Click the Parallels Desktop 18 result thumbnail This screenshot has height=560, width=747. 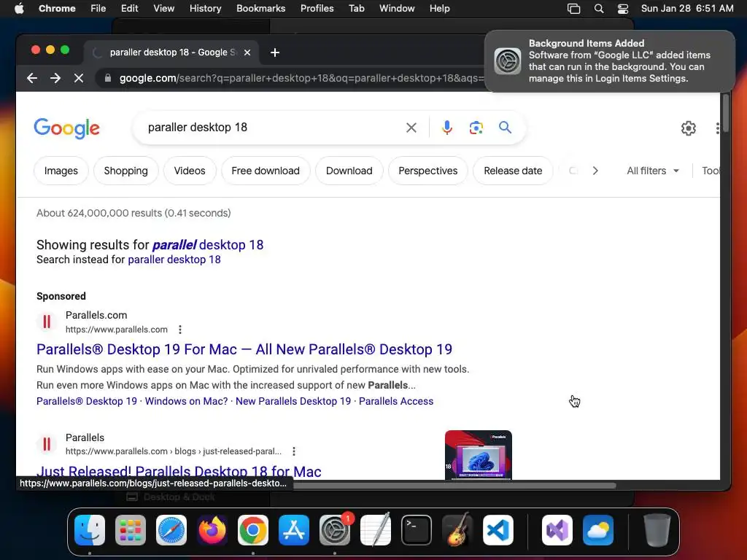click(479, 455)
